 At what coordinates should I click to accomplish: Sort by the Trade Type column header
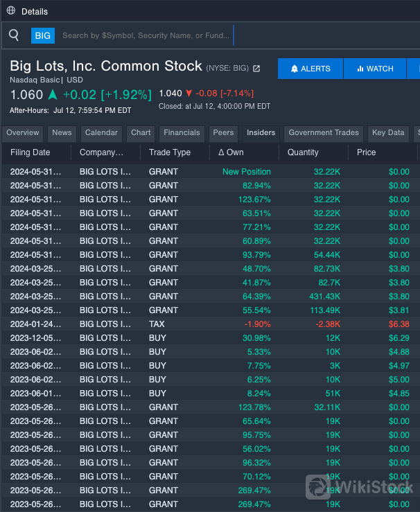(170, 152)
